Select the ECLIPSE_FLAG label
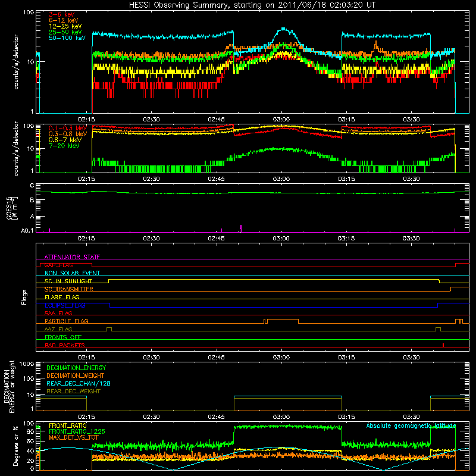This screenshot has width=476, height=476. tap(65, 305)
